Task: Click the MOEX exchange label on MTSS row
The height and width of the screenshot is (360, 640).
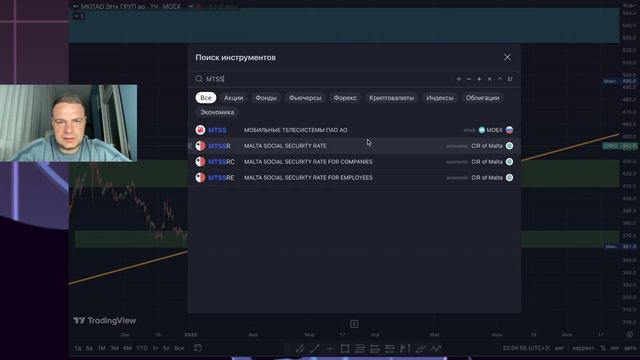Action: click(494, 130)
